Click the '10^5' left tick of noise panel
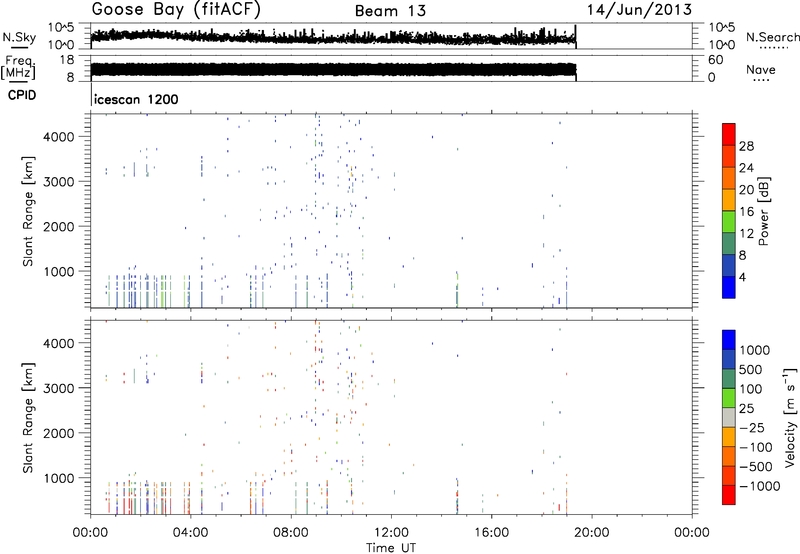 point(61,28)
